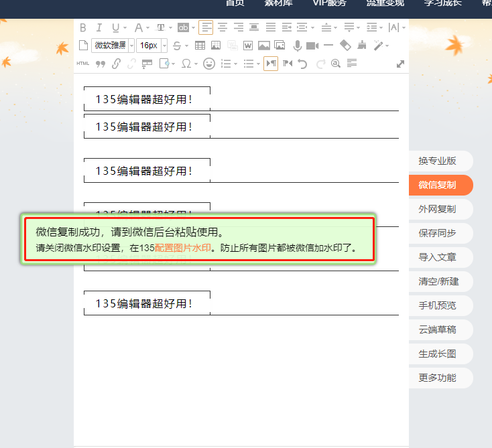Expand the editor to fullscreen
This screenshot has width=492, height=448.
pyautogui.click(x=400, y=64)
